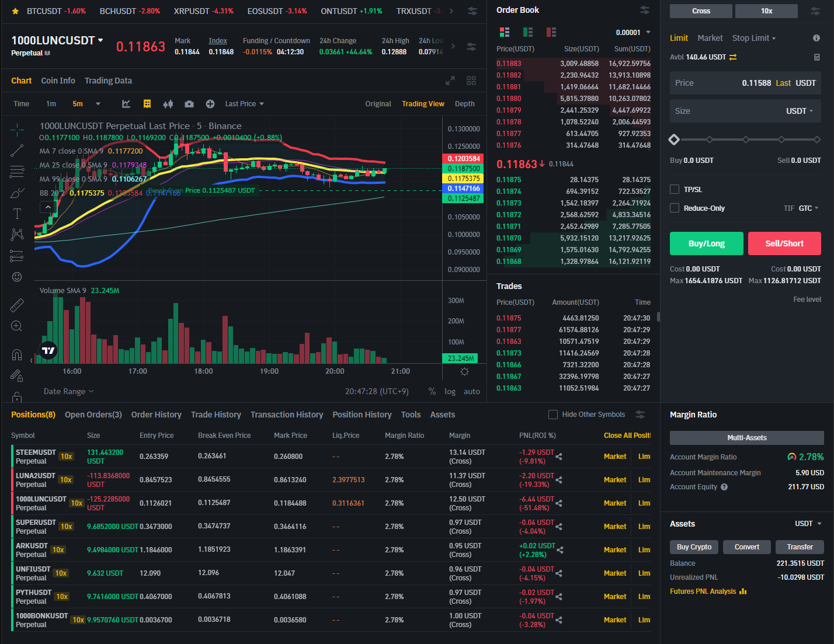
Task: Open chart settings gear icon below volume
Action: [x=464, y=372]
